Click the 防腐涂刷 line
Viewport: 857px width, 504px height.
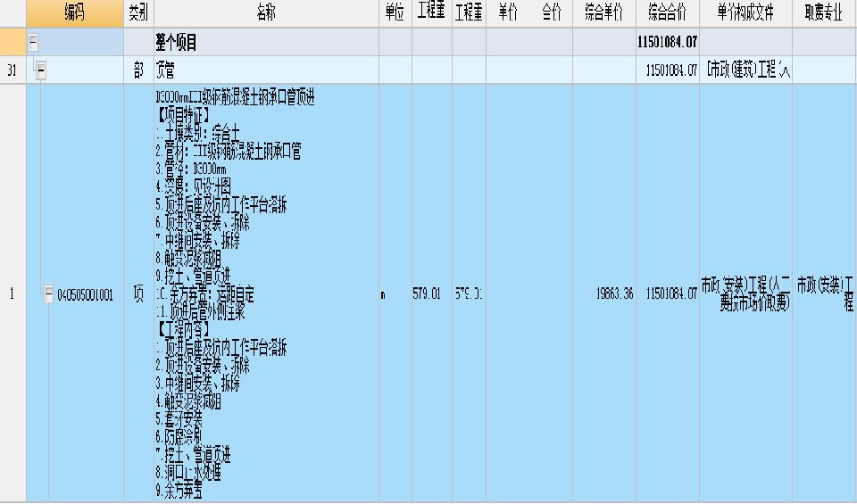[x=179, y=436]
